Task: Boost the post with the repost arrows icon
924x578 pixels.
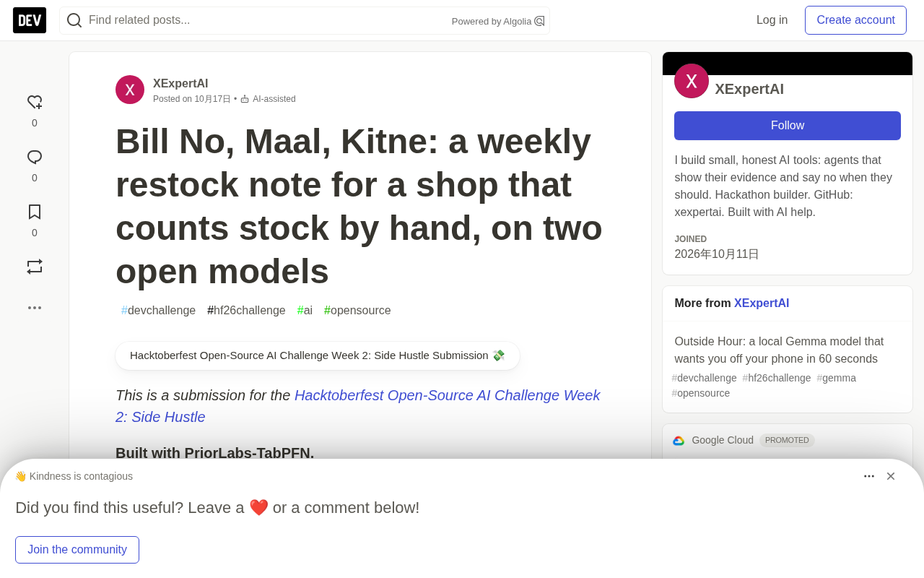Action: (35, 267)
